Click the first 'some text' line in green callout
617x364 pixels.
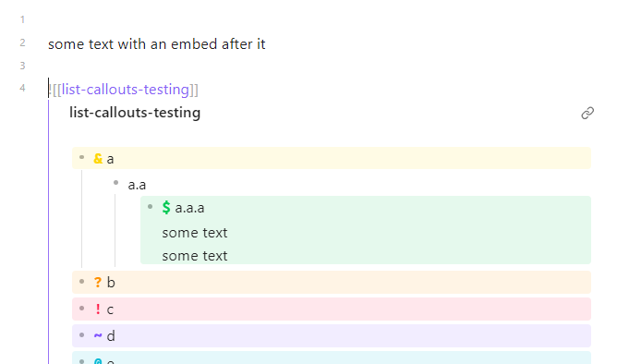pyautogui.click(x=194, y=233)
